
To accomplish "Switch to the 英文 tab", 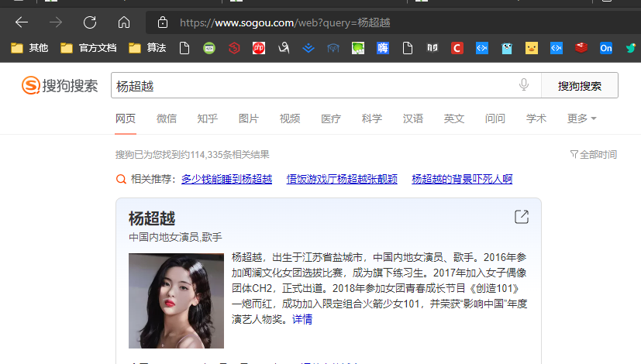I will [453, 118].
